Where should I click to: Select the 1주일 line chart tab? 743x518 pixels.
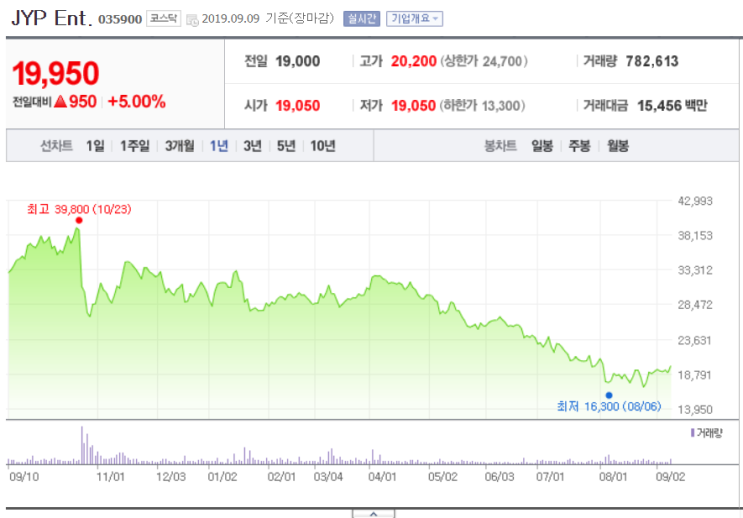135,146
